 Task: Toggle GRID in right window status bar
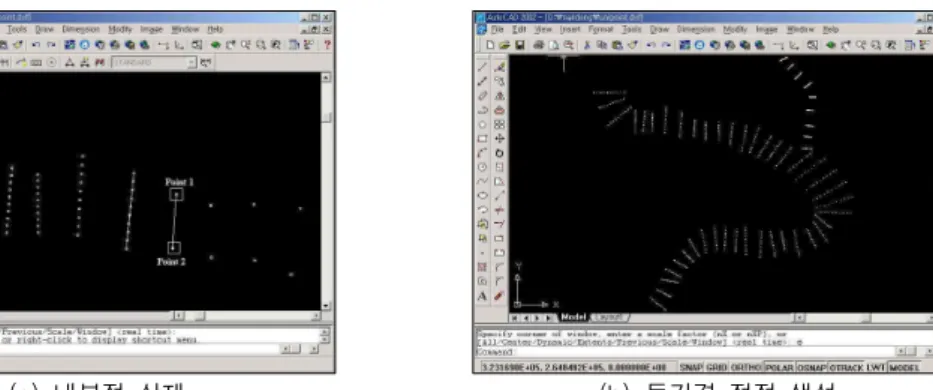(x=715, y=367)
